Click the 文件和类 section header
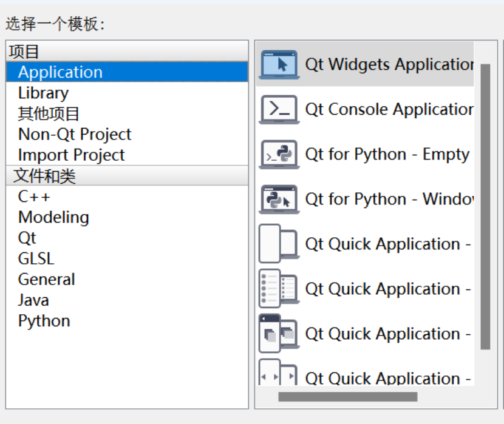The height and width of the screenshot is (424, 504). click(127, 176)
